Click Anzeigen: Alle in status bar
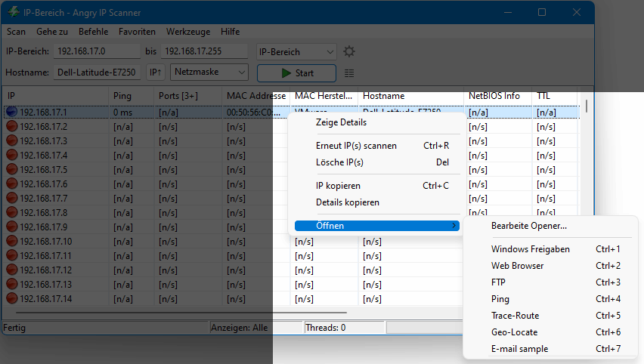The image size is (644, 364). coord(239,328)
